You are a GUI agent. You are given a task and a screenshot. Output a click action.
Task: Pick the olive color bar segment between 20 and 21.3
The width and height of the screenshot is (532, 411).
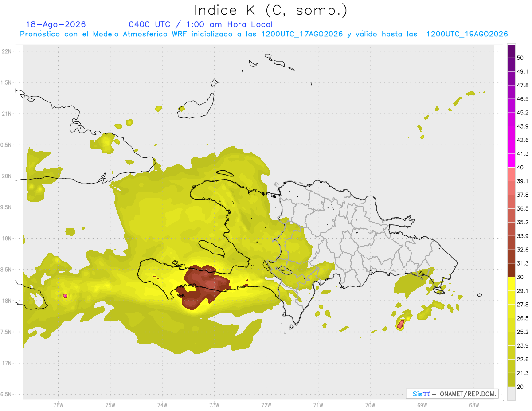pyautogui.click(x=511, y=380)
